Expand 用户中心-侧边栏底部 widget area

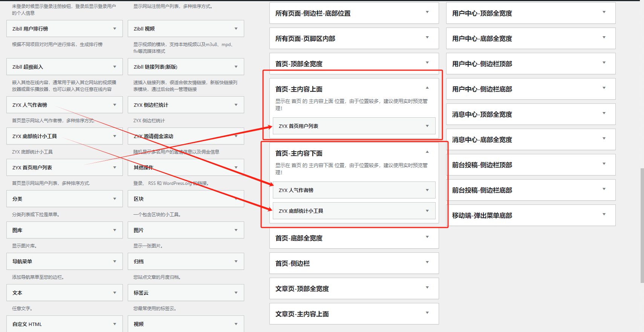[604, 88]
